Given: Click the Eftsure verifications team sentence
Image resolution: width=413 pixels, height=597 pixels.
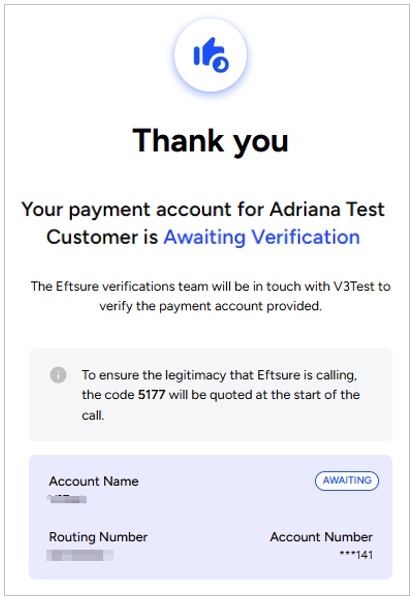Looking at the screenshot, I should 210,296.
